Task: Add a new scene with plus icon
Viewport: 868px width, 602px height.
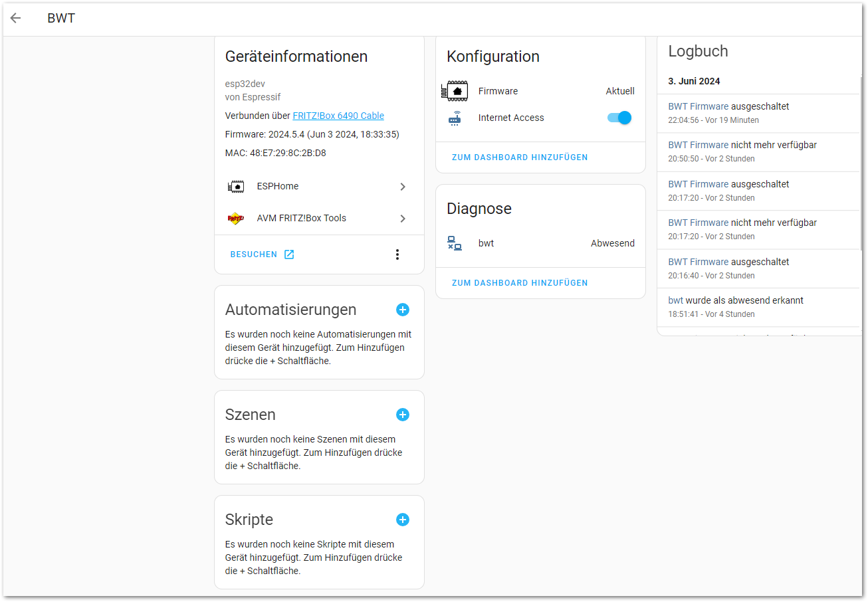Action: click(403, 415)
